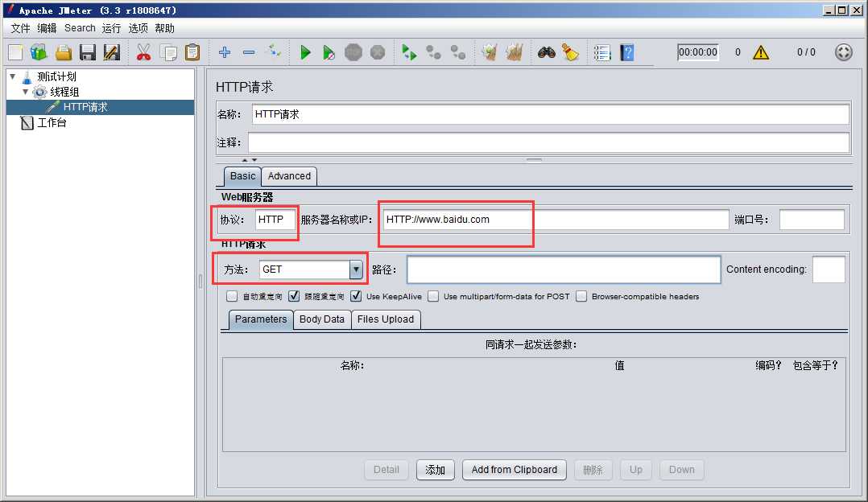Viewport: 868px width, 502px height.
Task: Click the yellow warning triangle icon
Action: tap(761, 52)
